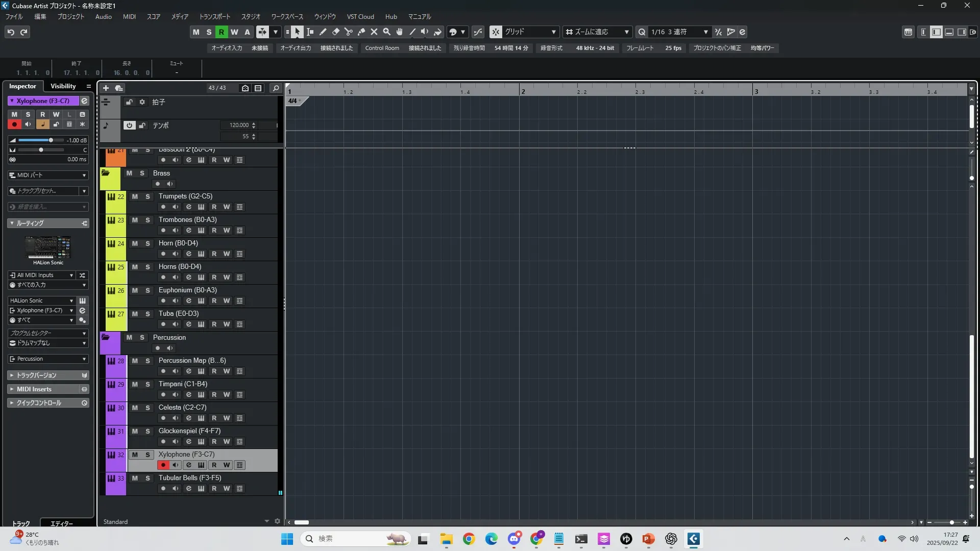980x551 pixels.
Task: Expand the MIDI Inserts inspector section
Action: point(34,389)
